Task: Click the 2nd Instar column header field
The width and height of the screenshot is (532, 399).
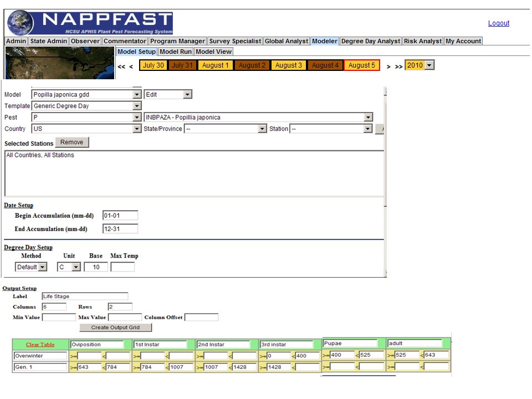Action: 223,344
